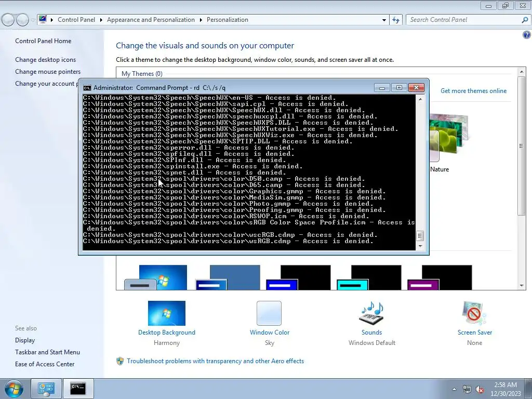Open the blue Help question mark
Image resolution: width=532 pixels, height=399 pixels.
pos(527,35)
